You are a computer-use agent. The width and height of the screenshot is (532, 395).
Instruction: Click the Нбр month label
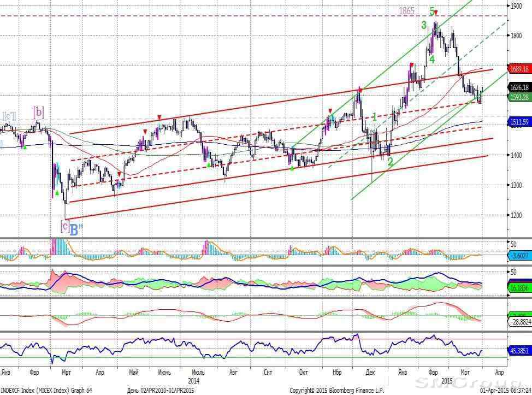coord(336,372)
